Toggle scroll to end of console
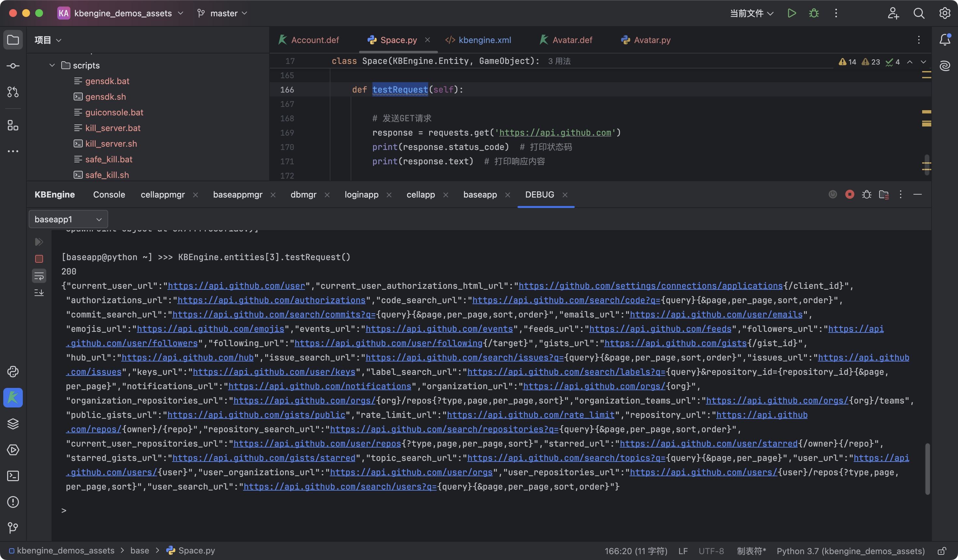The width and height of the screenshot is (958, 560). click(x=39, y=293)
